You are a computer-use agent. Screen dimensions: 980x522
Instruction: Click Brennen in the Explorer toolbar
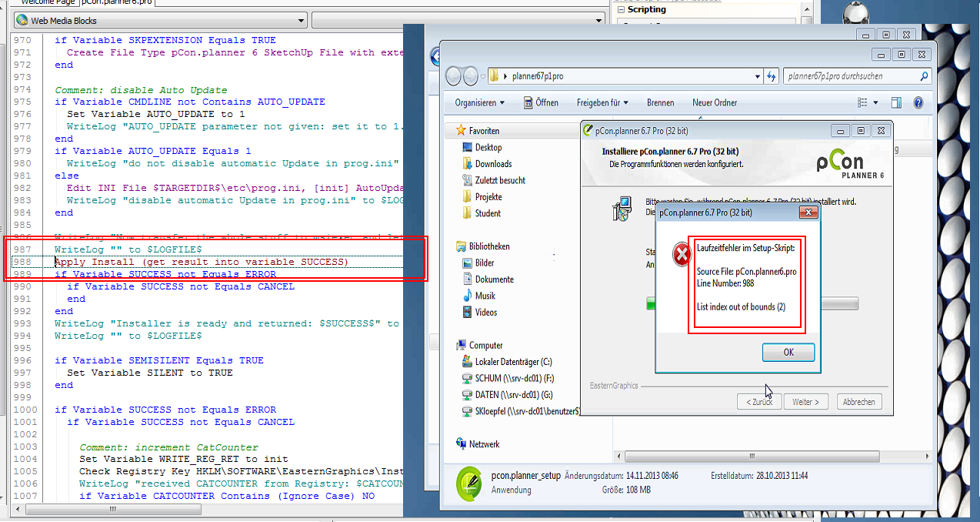point(660,102)
